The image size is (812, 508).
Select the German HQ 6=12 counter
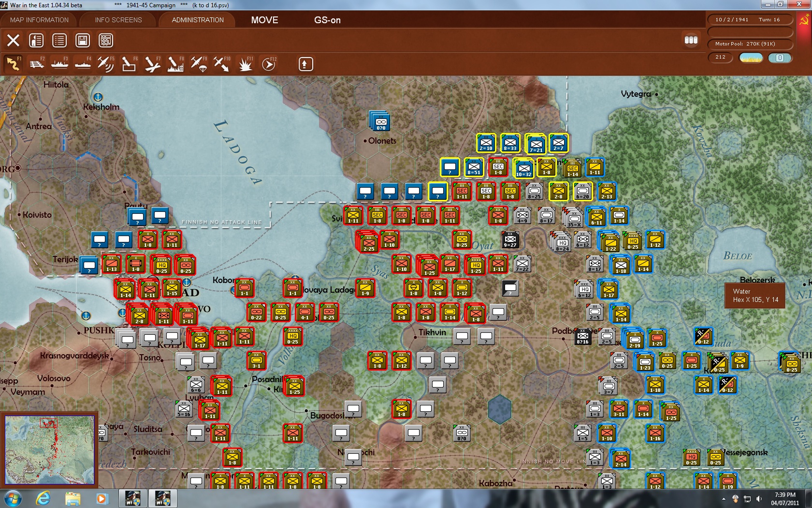coord(584,289)
